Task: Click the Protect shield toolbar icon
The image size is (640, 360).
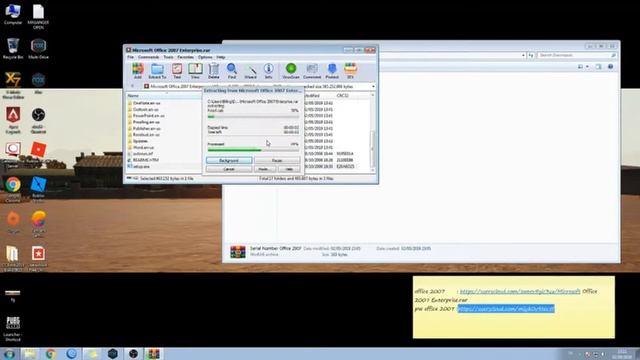Action: [x=332, y=71]
